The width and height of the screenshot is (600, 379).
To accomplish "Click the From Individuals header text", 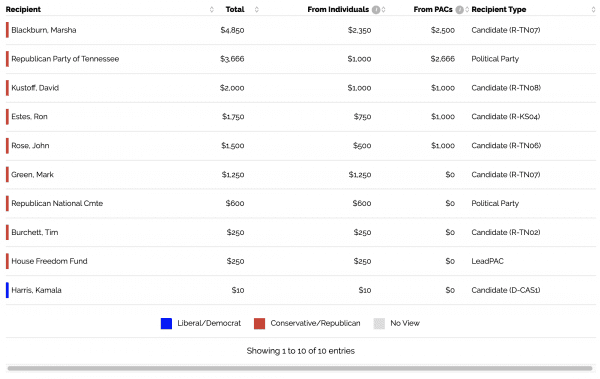I will click(x=338, y=10).
